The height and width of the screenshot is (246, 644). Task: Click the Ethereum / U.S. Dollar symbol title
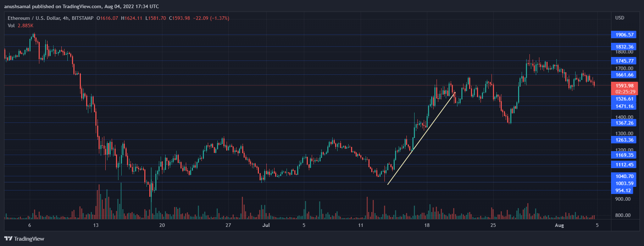point(34,18)
